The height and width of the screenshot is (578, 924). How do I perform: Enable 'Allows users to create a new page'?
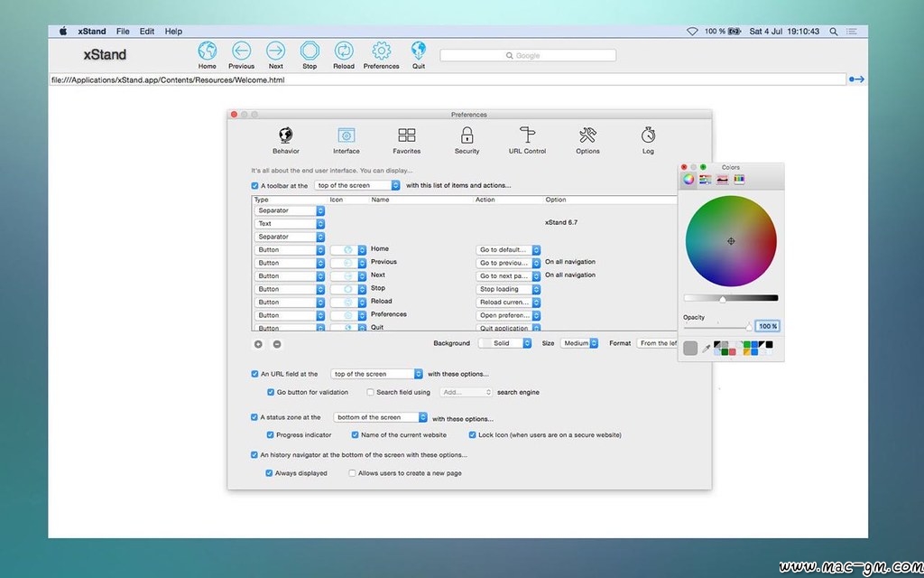tap(352, 473)
